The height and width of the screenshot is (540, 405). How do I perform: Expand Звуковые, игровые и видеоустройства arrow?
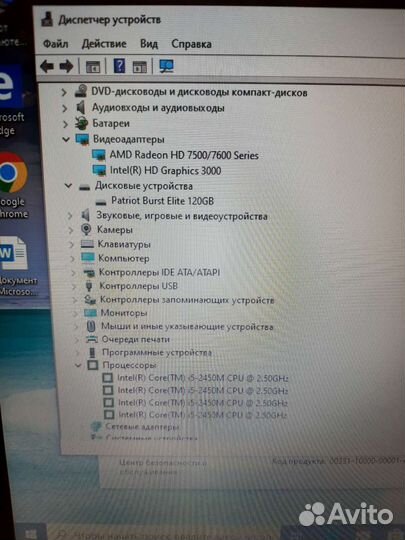[70, 216]
